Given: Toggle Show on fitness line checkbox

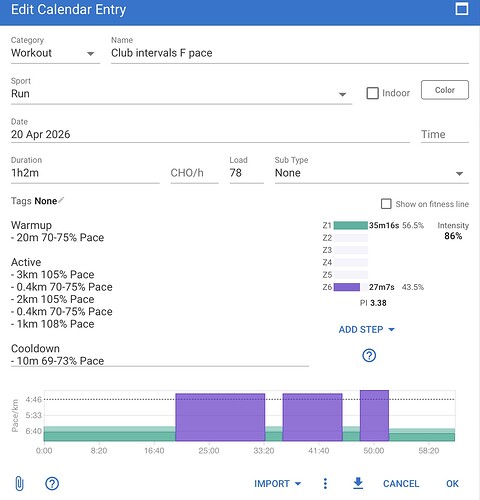Looking at the screenshot, I should (386, 204).
